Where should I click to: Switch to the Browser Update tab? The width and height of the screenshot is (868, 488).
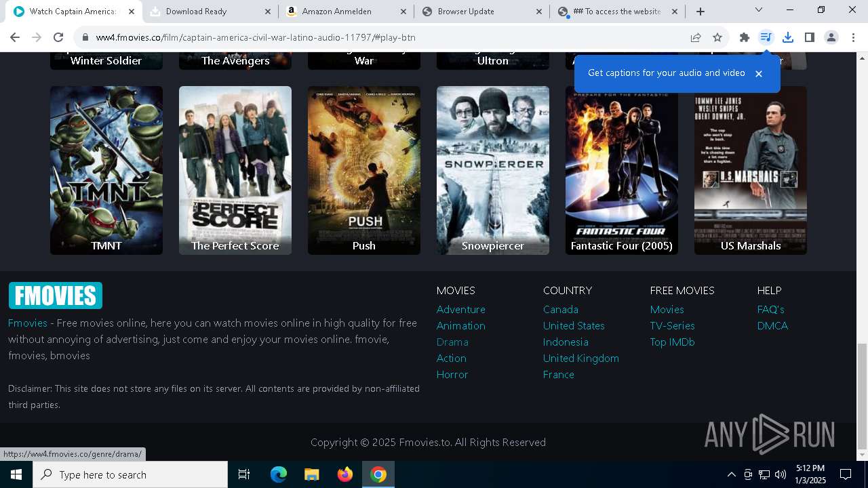481,12
